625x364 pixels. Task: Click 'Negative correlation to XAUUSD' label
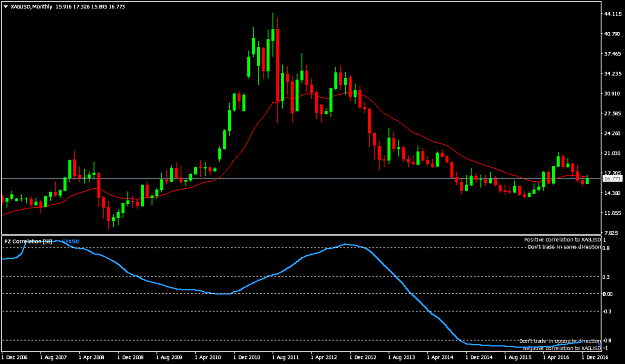click(x=562, y=348)
